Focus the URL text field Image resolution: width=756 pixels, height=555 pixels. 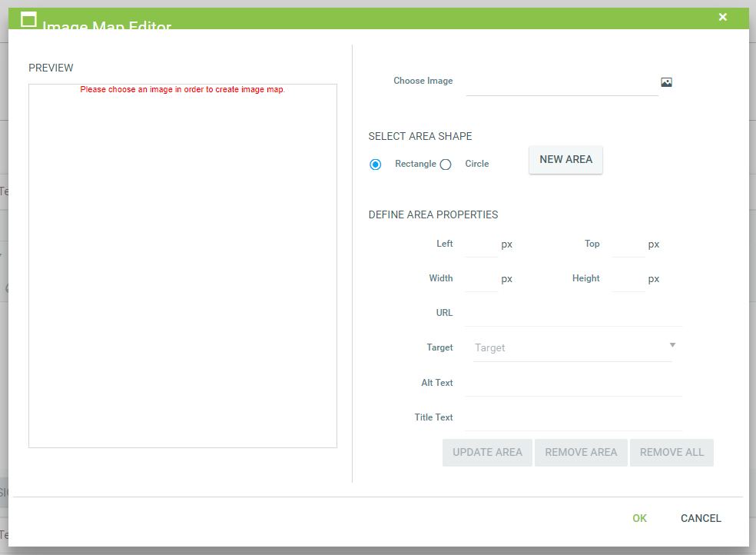pyautogui.click(x=572, y=314)
